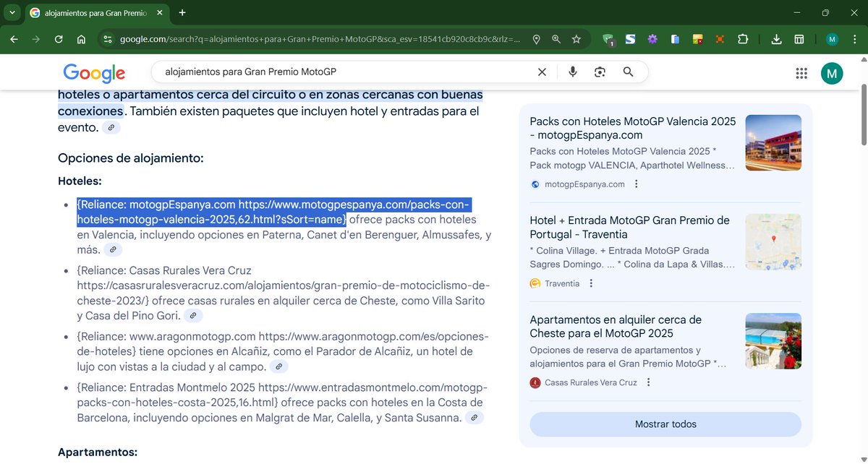The width and height of the screenshot is (868, 464).
Task: Click the motogpEspanya.com source name
Action: pos(584,184)
